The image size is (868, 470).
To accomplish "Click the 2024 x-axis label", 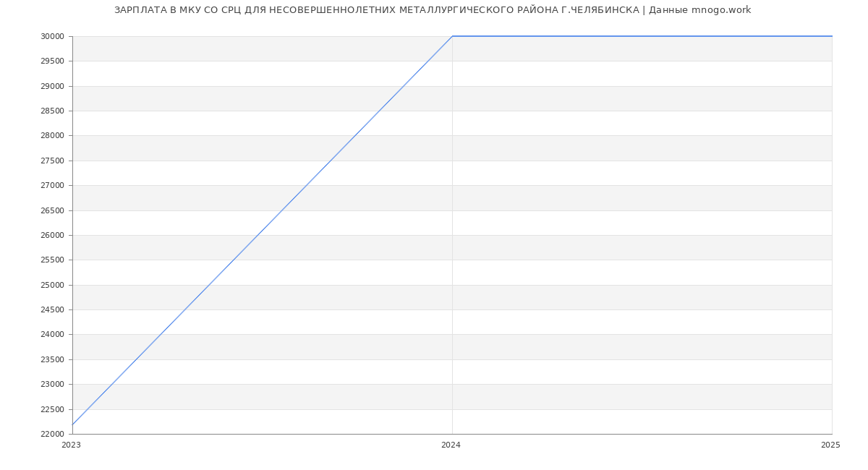I will pyautogui.click(x=451, y=445).
